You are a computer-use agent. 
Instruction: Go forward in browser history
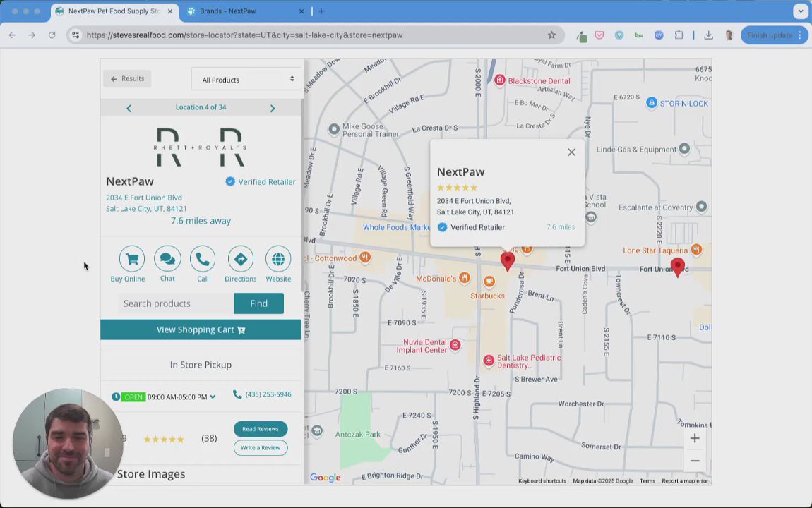tap(32, 35)
